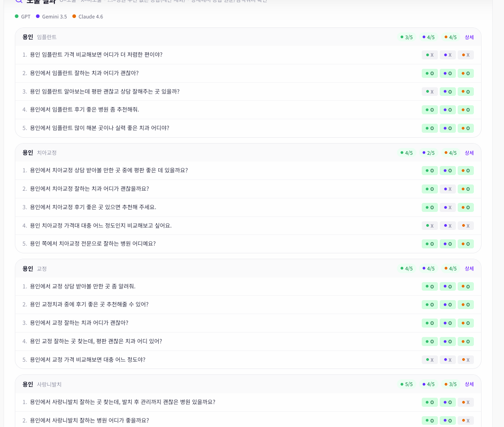Click Claude O badge on '치아교정 잘하는 치과' row
Viewport: 504px width, 427px height.
pyautogui.click(x=465, y=189)
